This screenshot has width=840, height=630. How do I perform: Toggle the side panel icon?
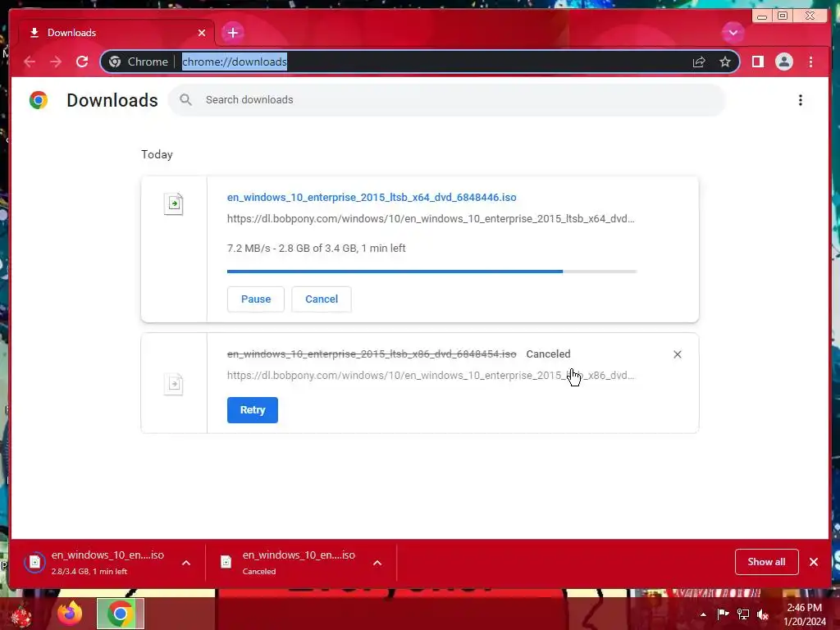tap(757, 62)
